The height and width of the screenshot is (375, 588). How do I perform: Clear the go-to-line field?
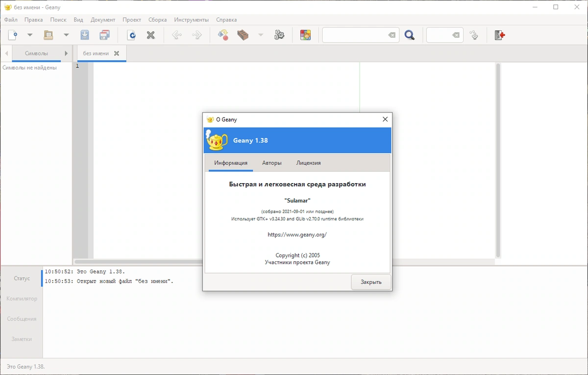click(456, 35)
